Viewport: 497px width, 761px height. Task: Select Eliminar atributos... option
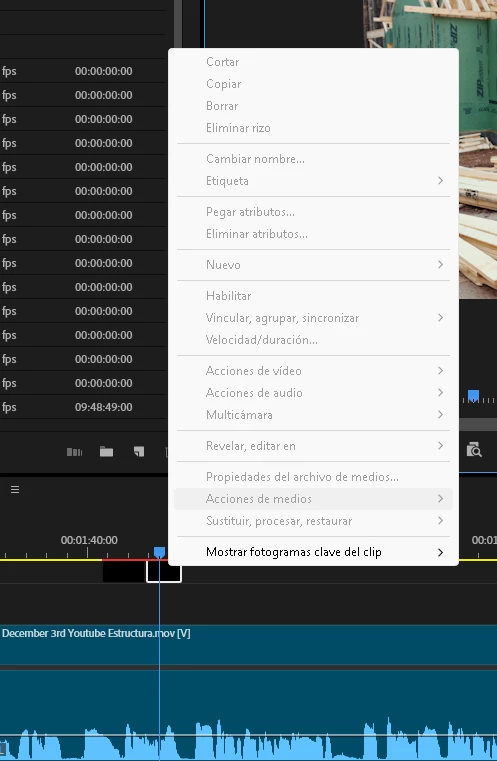click(x=313, y=234)
